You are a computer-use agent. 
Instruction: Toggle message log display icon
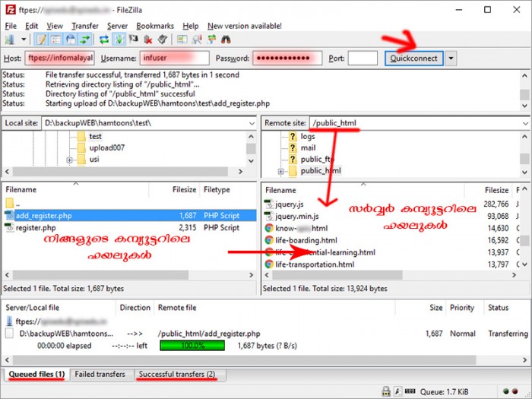pyautogui.click(x=41, y=40)
